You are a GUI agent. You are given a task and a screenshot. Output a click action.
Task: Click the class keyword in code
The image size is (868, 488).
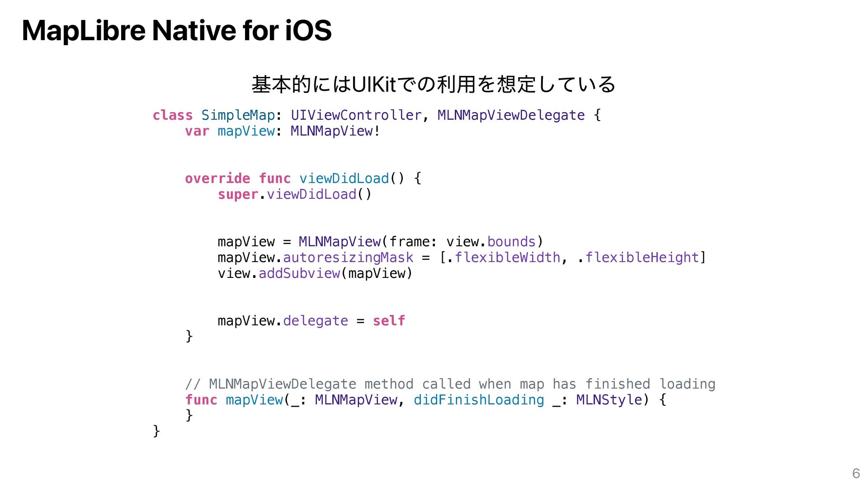[172, 115]
